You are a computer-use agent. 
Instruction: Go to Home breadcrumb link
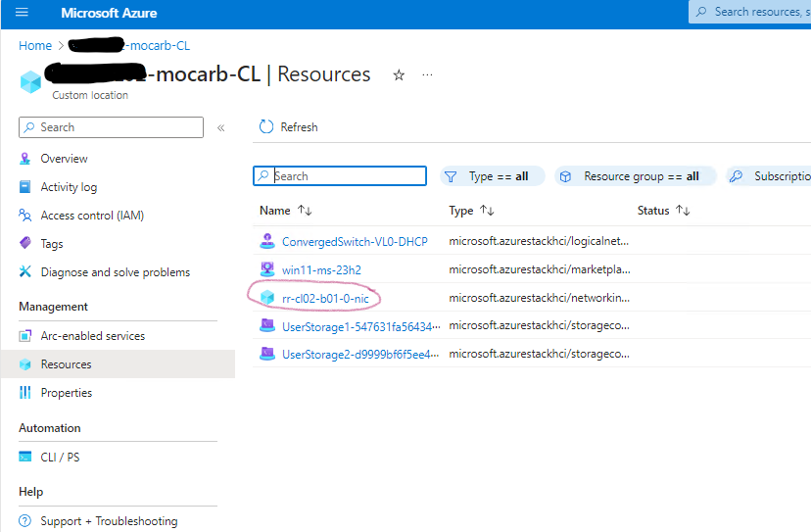[x=35, y=45]
